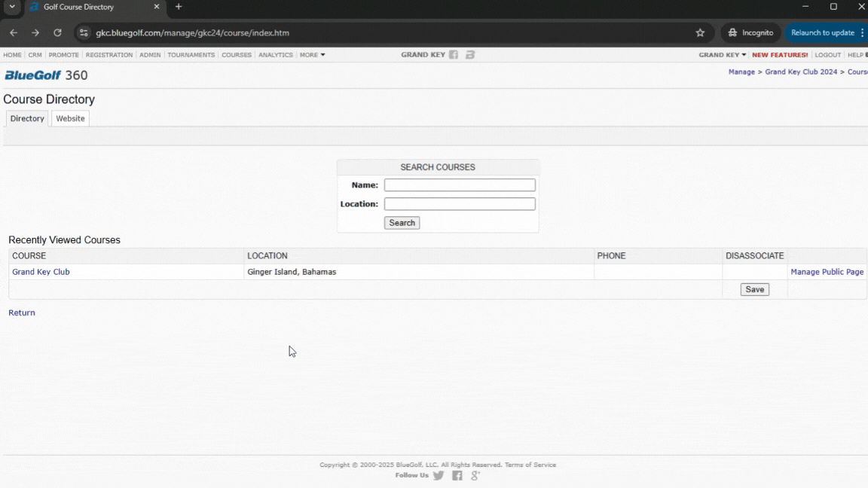Expand the MORE dropdown menu
The width and height of the screenshot is (868, 488).
coord(312,55)
